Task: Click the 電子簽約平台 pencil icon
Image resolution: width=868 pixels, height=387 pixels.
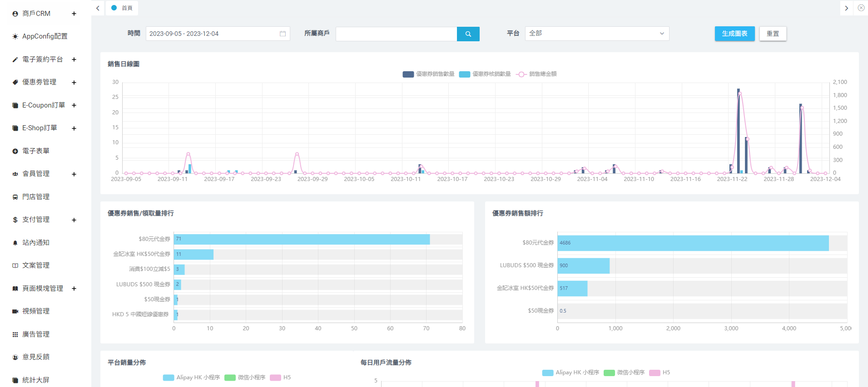Action: pyautogui.click(x=15, y=59)
